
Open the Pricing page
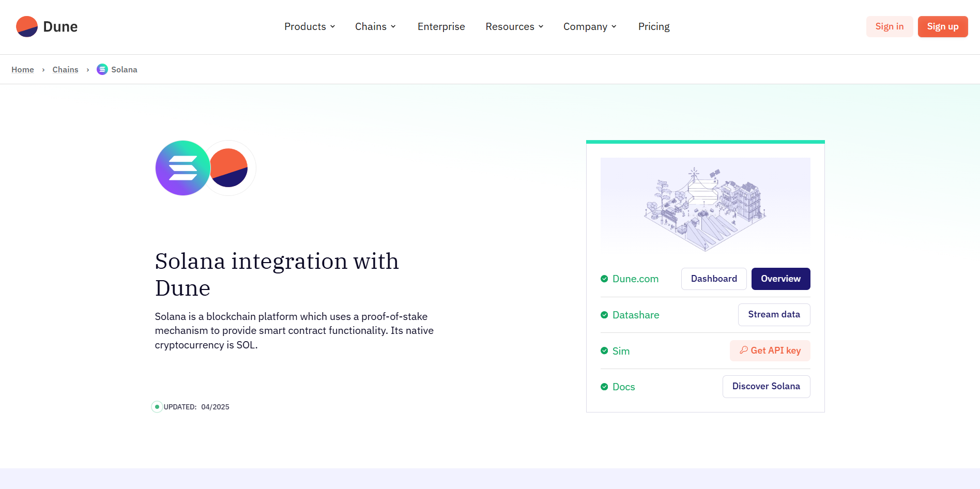654,27
